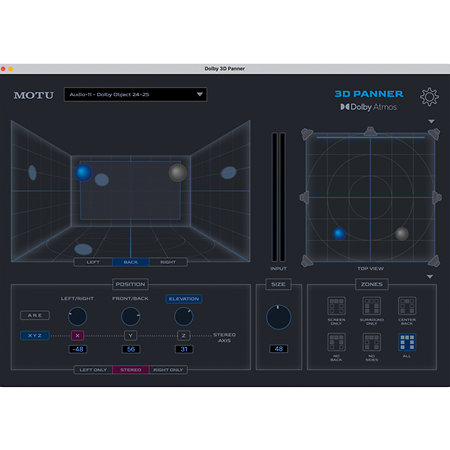The width and height of the screenshot is (450, 450).
Task: Click the Size knob
Action: 279,317
